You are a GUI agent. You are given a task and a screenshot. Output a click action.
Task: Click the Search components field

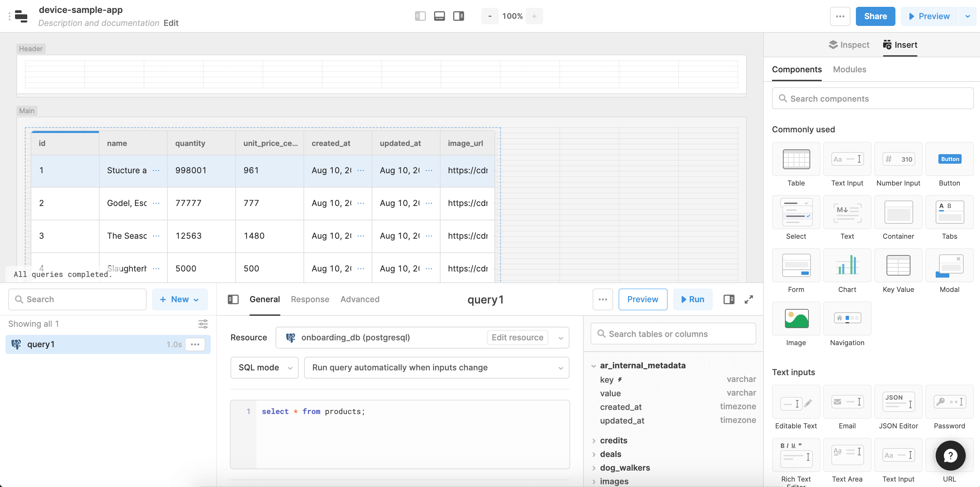point(872,99)
